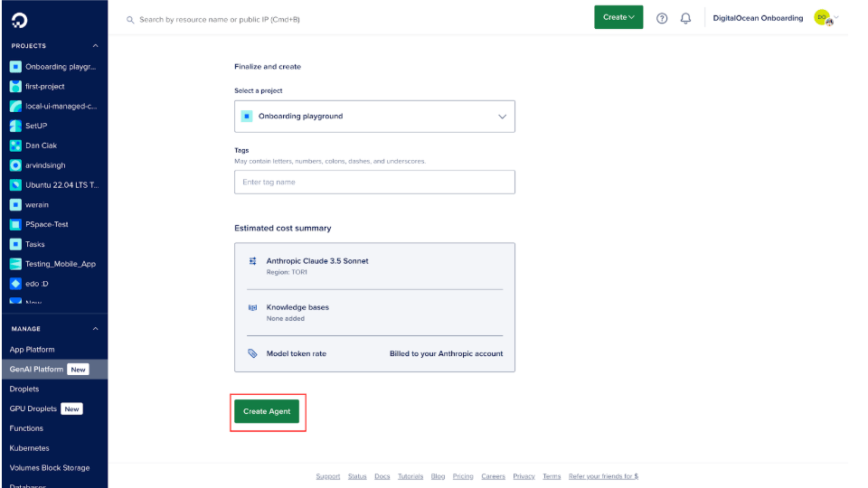
Task: Open the Status footer link
Action: [357, 476]
